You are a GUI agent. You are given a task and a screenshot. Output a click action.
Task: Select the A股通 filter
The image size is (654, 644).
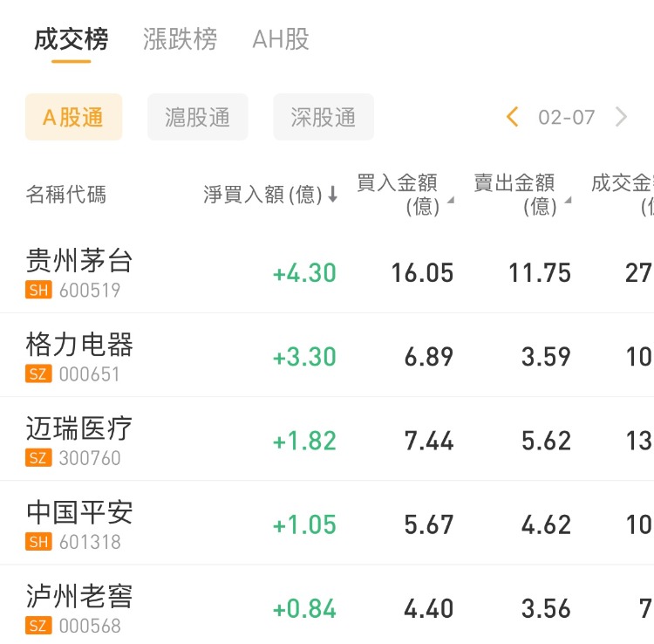[73, 117]
